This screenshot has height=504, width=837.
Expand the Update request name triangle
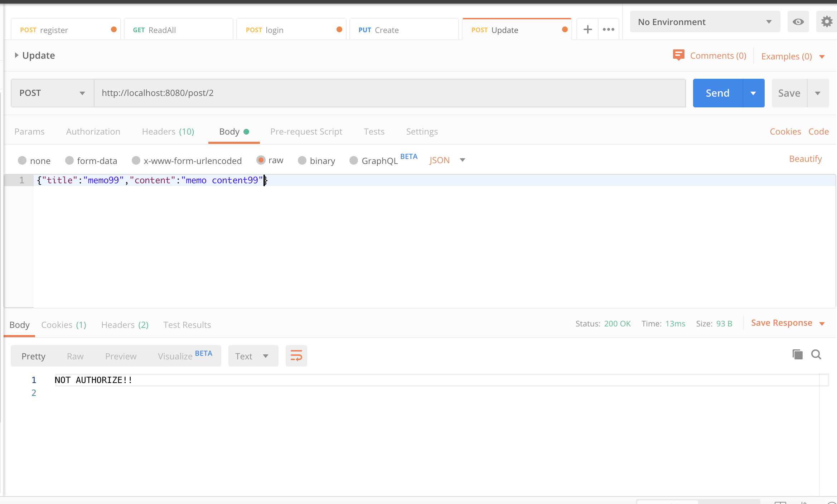[16, 55]
